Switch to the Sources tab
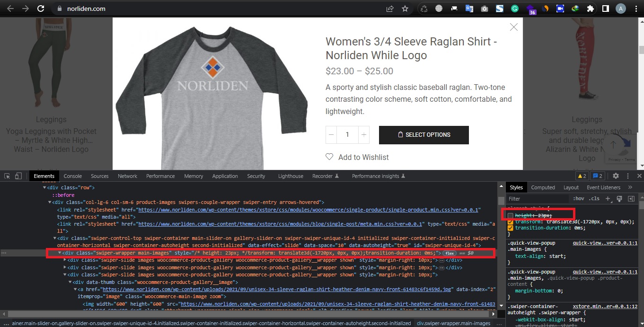 [x=100, y=176]
